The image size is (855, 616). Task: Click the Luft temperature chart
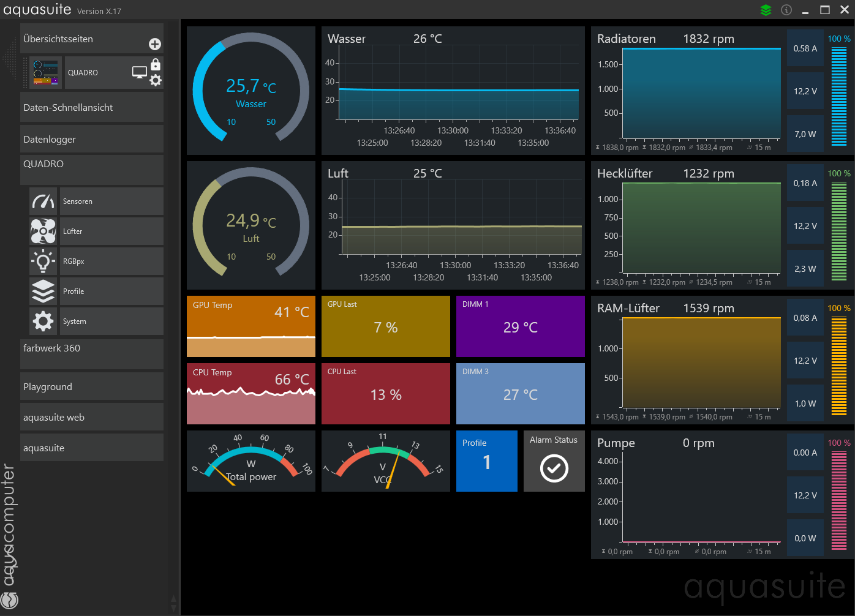[453, 225]
